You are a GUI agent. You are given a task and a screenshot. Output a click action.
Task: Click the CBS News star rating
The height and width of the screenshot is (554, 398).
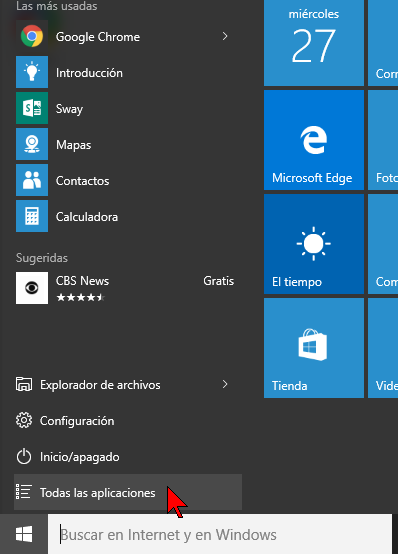coord(81,297)
